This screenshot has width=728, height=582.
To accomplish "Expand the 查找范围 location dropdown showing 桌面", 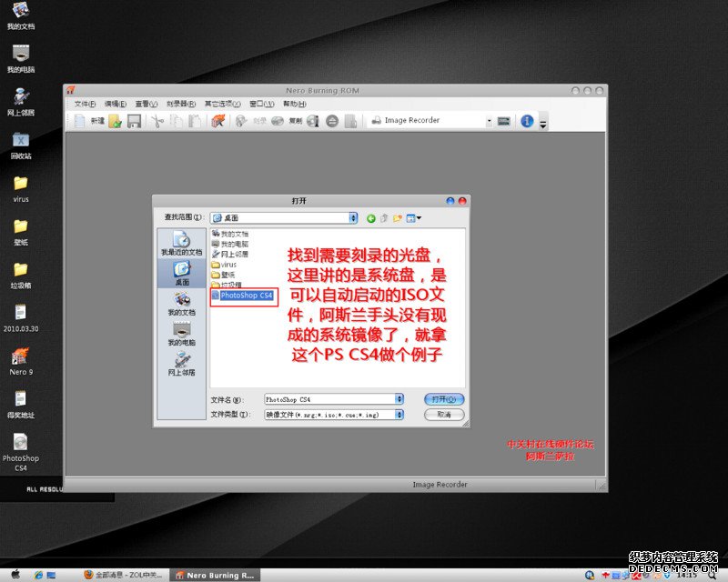I will click(353, 217).
